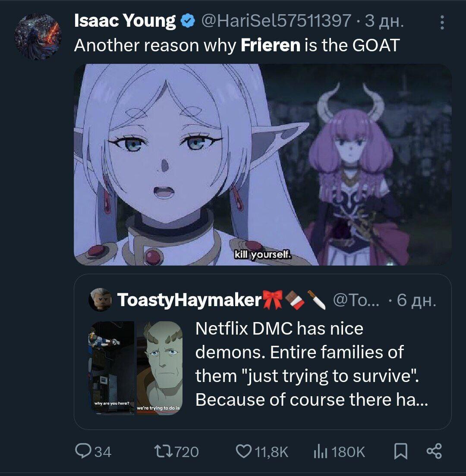Screen dimensions: 466x476
Task: Open the @HariSel57511397 handle link
Action: [276, 21]
